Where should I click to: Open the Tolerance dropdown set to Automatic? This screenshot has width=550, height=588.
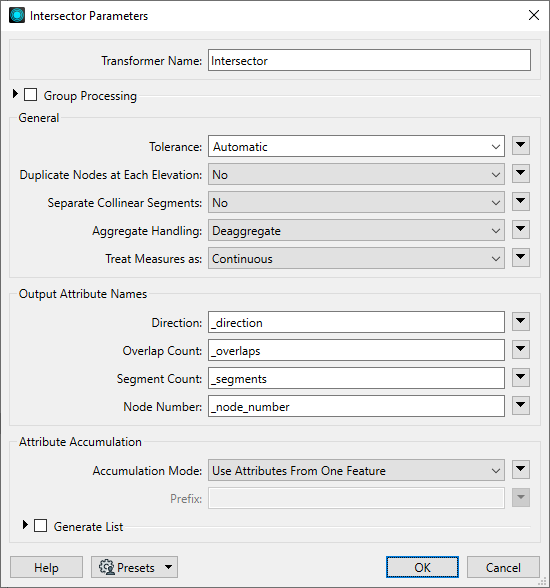356,146
